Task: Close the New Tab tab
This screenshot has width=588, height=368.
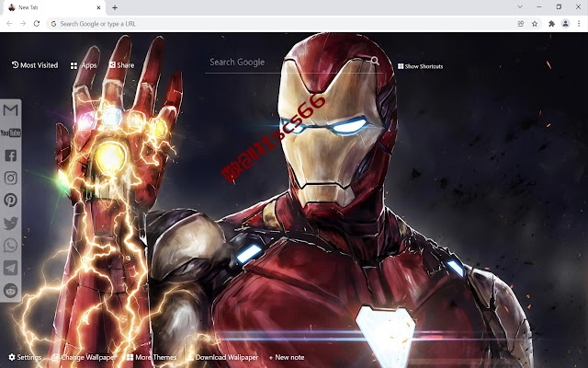Action: point(99,7)
